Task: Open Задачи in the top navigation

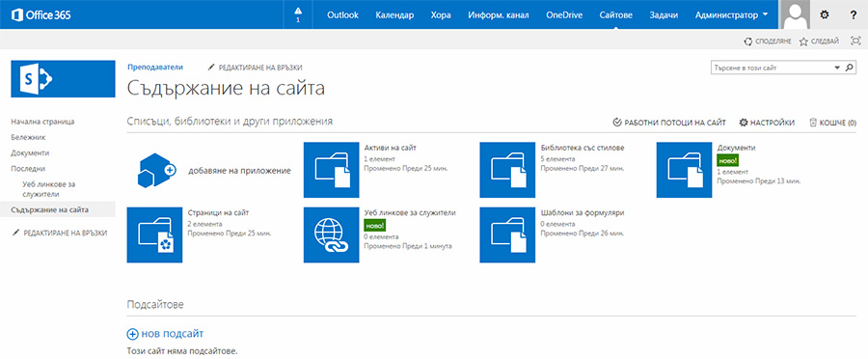Action: [664, 15]
